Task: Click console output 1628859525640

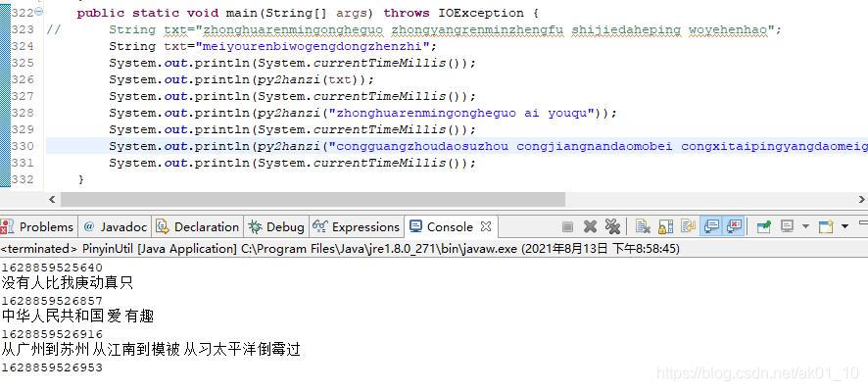Action: pyautogui.click(x=52, y=268)
